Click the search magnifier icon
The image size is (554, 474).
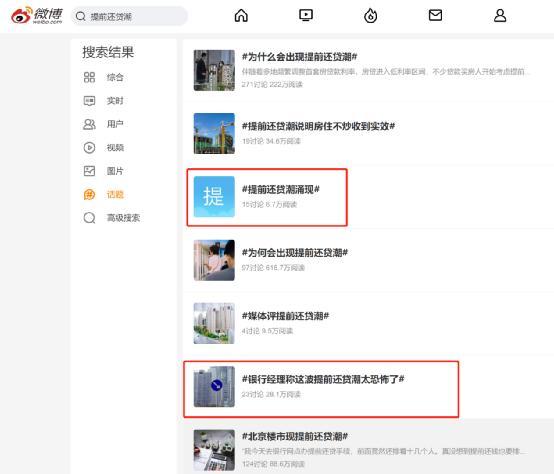(81, 16)
